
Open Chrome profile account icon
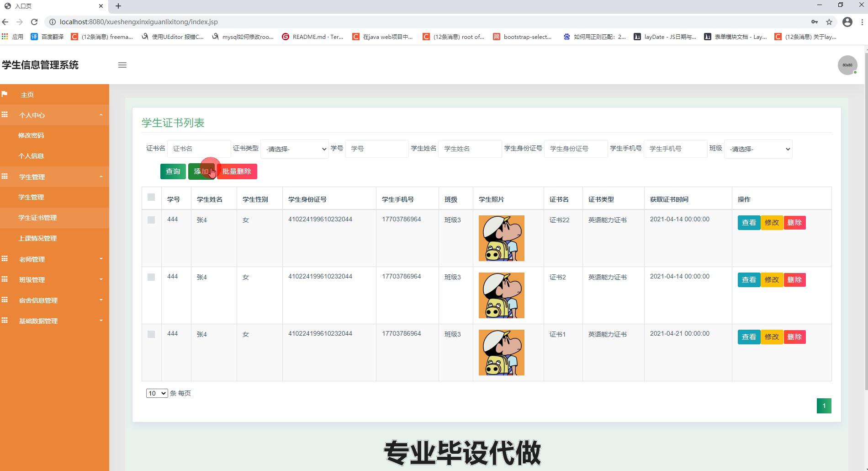coord(847,22)
